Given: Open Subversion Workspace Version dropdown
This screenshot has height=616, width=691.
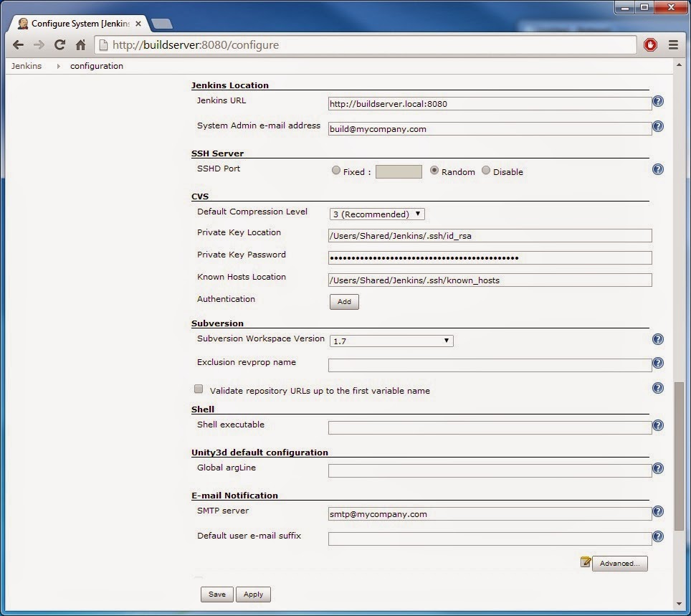Looking at the screenshot, I should point(391,341).
